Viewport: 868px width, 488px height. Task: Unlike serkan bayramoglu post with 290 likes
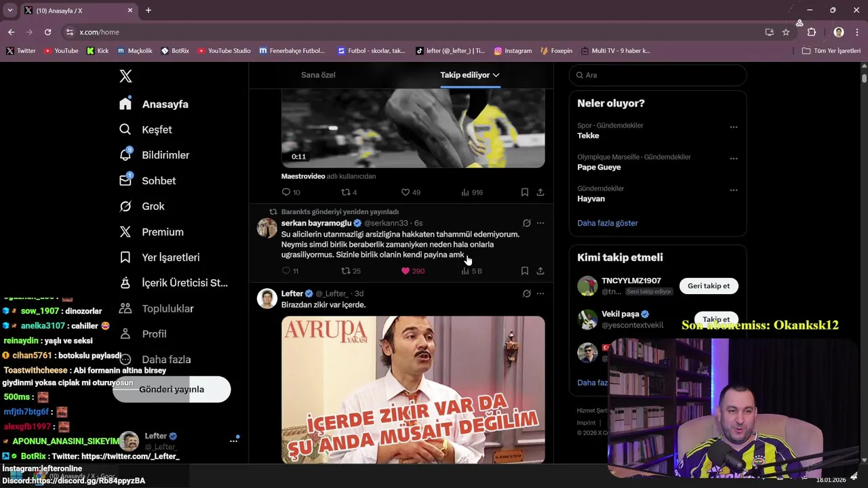coord(412,271)
